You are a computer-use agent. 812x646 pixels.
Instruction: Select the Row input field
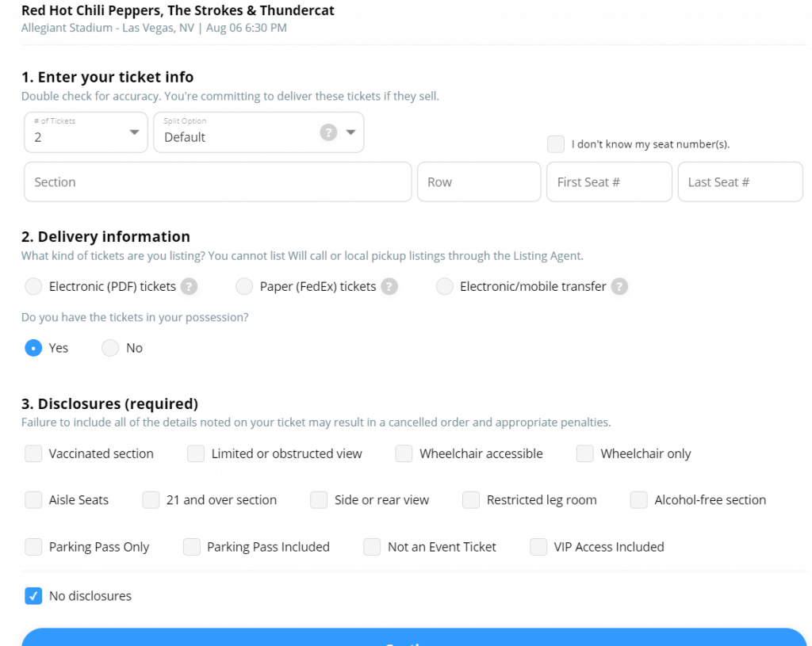[479, 182]
